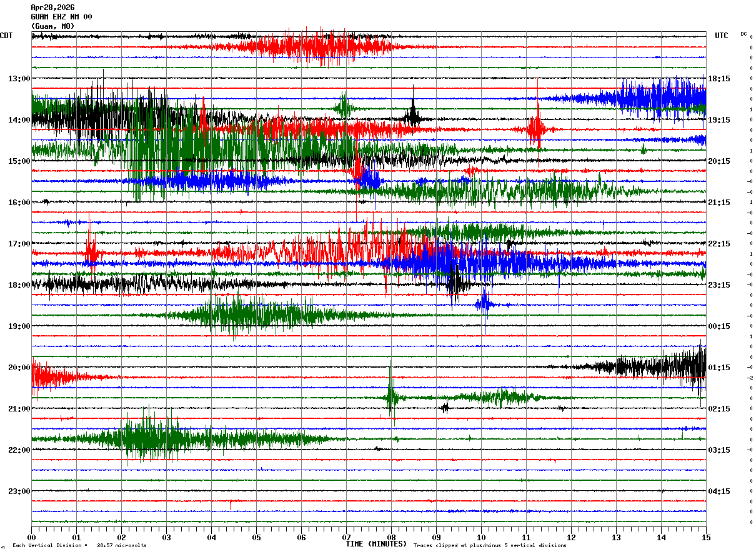
Task: Click the Each Vertical Division microvolts note
Action: (x=80, y=545)
